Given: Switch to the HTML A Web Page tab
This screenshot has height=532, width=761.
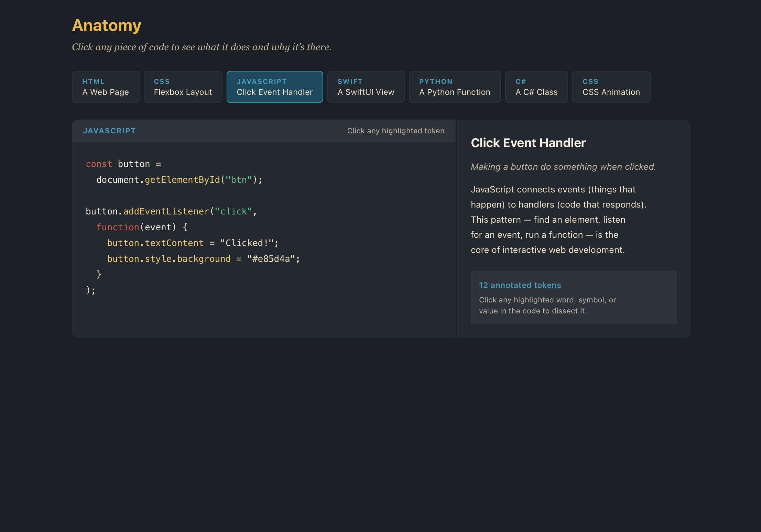Looking at the screenshot, I should point(106,87).
